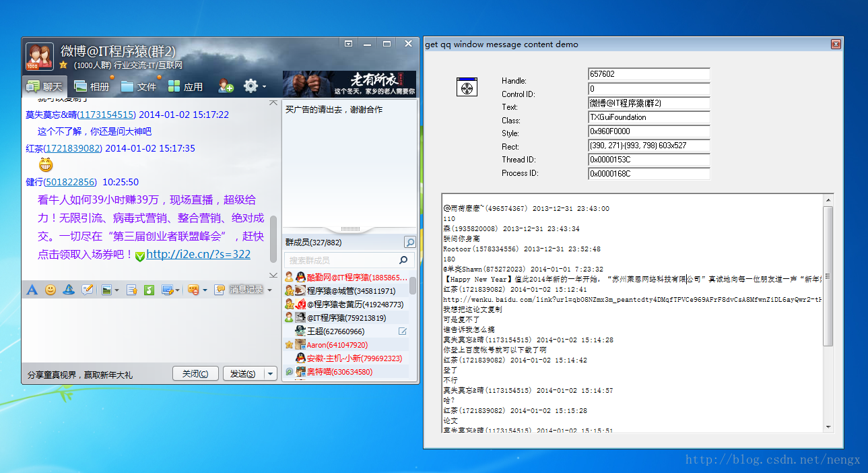Click the Class field TXGuiFoundation
Viewport: 868px width, 473px height.
[x=649, y=117]
